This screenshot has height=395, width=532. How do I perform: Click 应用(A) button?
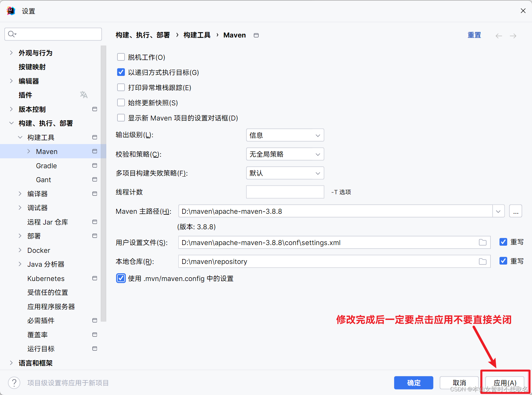[505, 383]
